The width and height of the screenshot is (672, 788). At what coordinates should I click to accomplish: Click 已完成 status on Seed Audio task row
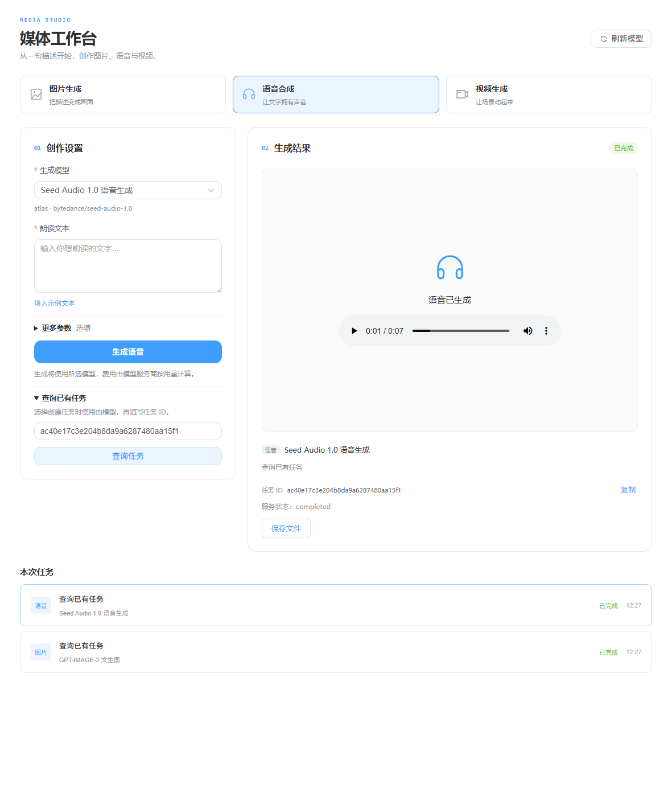coord(608,606)
